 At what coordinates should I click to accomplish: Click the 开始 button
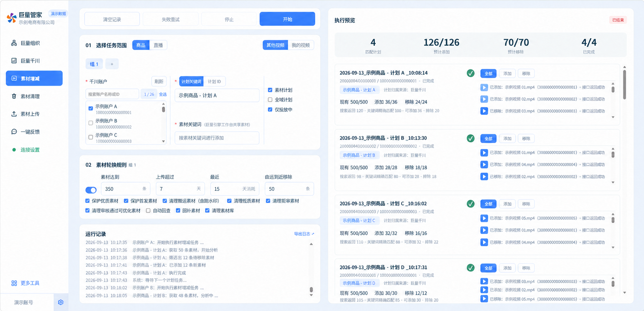[287, 19]
